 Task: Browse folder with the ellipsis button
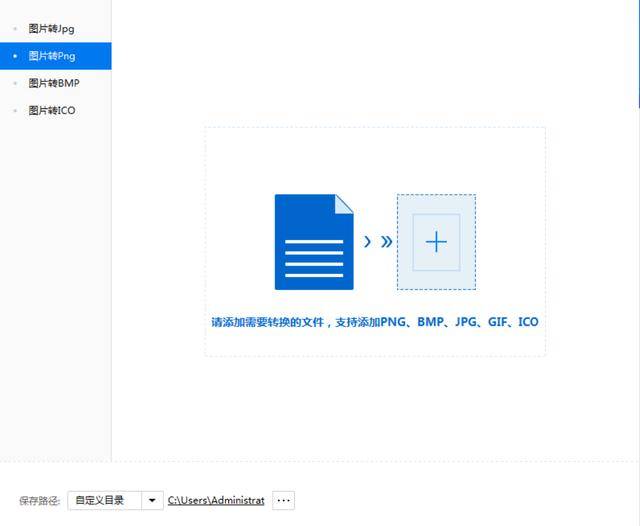coord(283,500)
